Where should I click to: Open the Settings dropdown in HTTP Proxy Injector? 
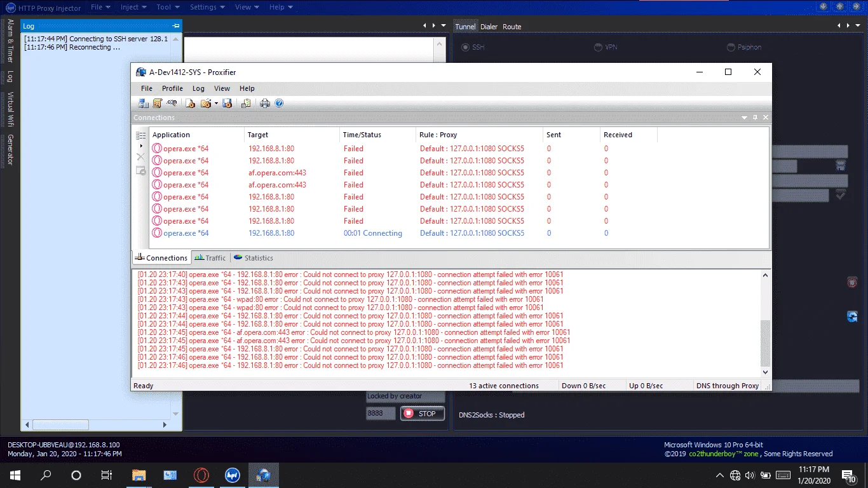coord(207,7)
